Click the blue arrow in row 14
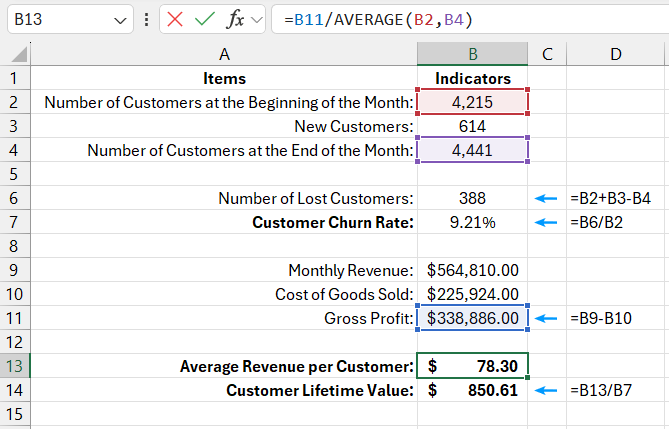Image resolution: width=669 pixels, height=429 pixels. click(547, 391)
